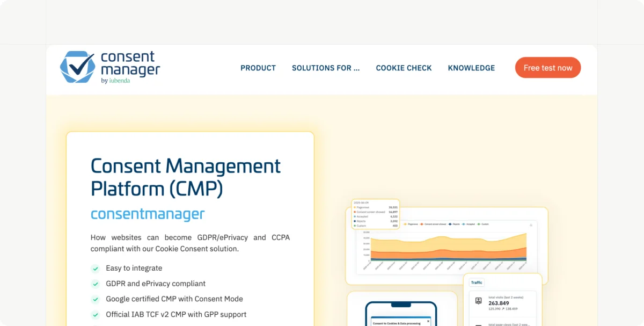This screenshot has height=326, width=644.
Task: Click the Pageviews legend entry above the chart
Action: (x=411, y=224)
